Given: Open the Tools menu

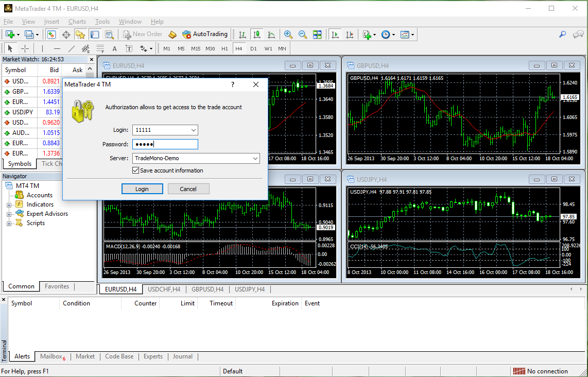Looking at the screenshot, I should pos(102,22).
